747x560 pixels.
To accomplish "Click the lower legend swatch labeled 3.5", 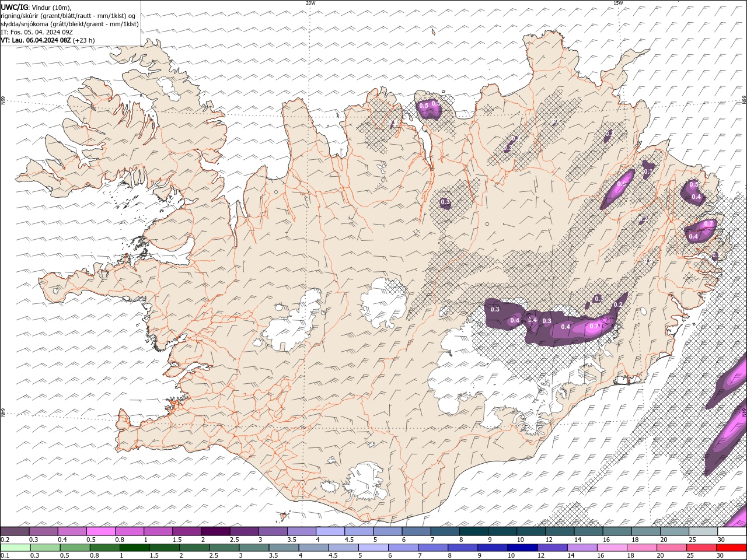I will click(283, 548).
